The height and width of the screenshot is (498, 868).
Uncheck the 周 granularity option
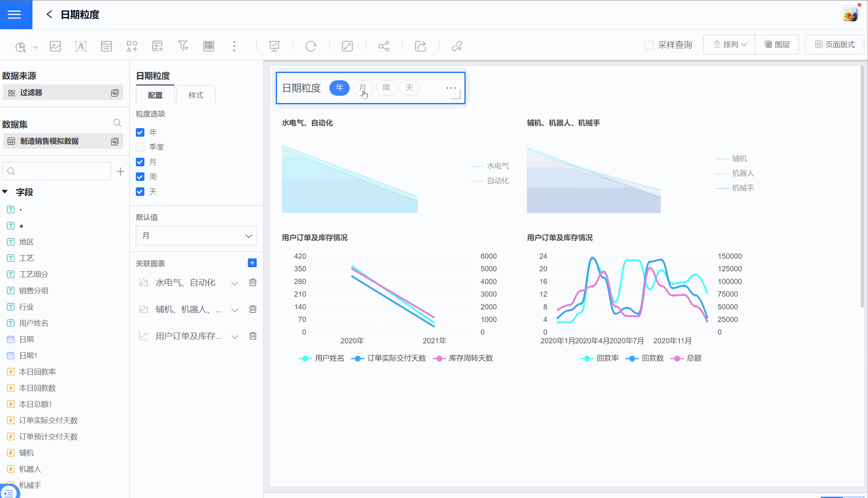point(140,177)
